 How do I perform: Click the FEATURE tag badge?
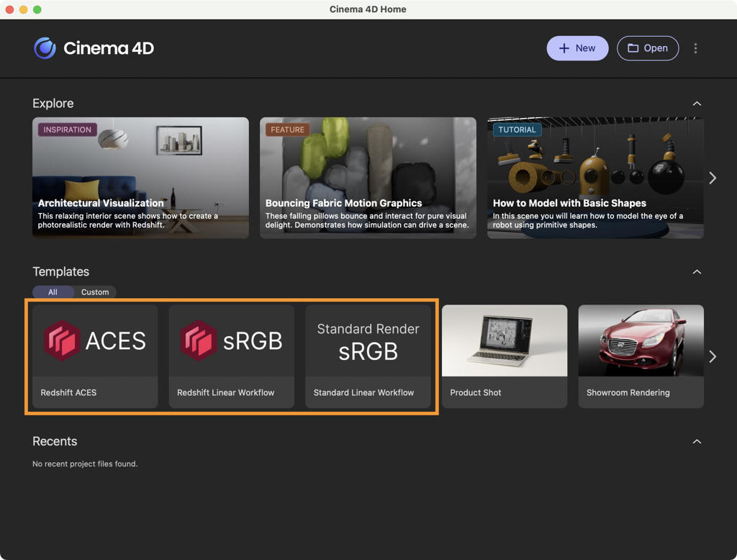287,130
